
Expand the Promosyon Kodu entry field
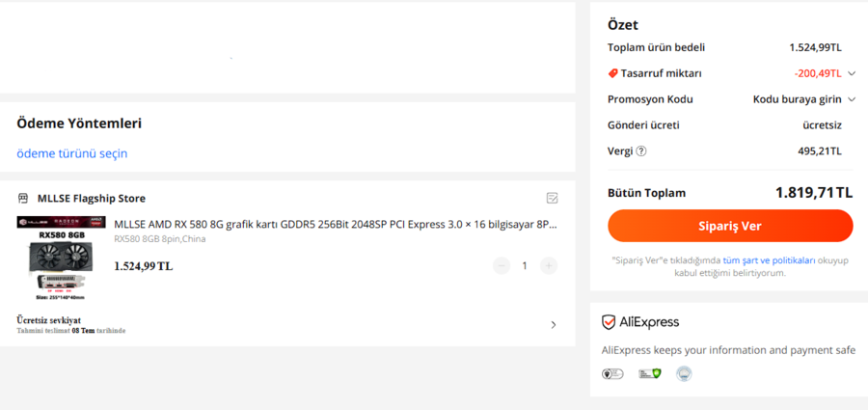coord(852,99)
